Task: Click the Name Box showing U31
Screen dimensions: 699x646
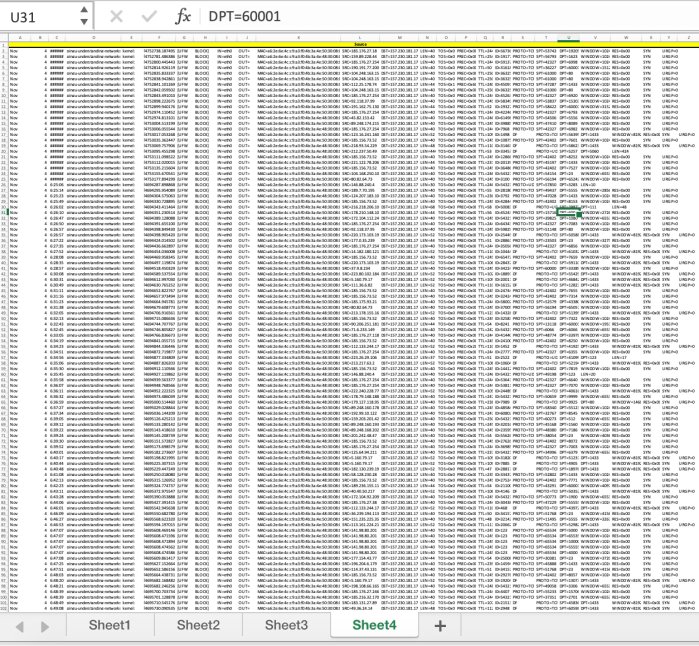Action: point(40,17)
